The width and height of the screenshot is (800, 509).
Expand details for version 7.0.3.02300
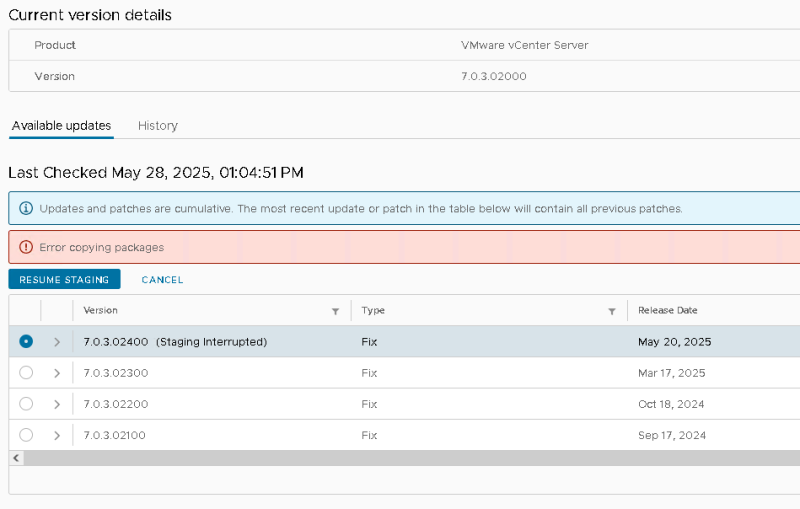pos(57,373)
